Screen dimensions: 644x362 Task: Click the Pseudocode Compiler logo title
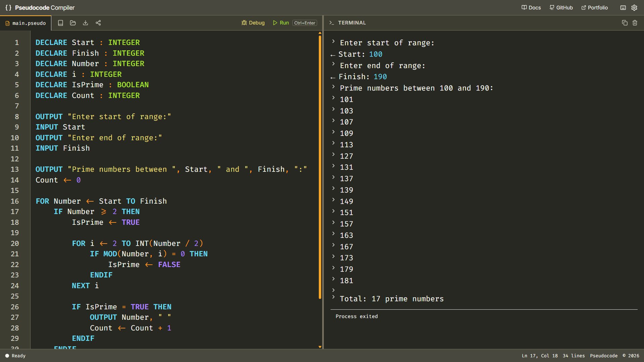[40, 8]
